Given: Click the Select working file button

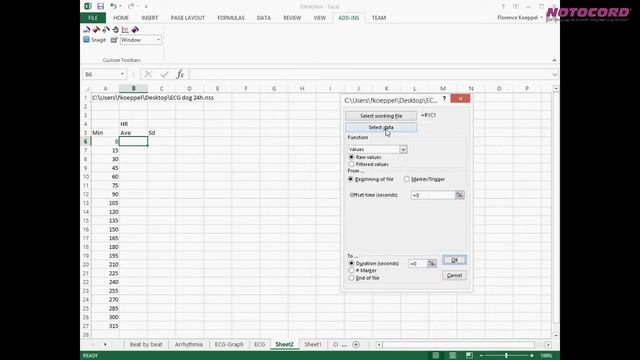Looking at the screenshot, I should [381, 116].
